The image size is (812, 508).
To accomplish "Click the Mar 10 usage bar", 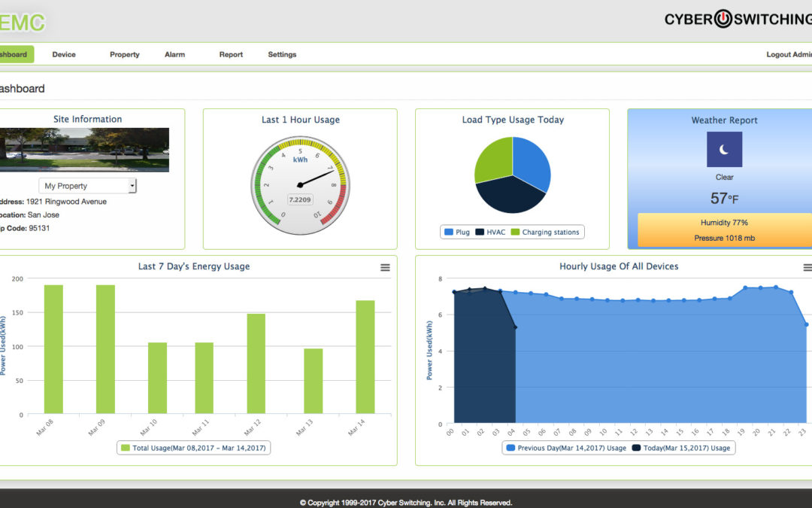I will pyautogui.click(x=157, y=378).
